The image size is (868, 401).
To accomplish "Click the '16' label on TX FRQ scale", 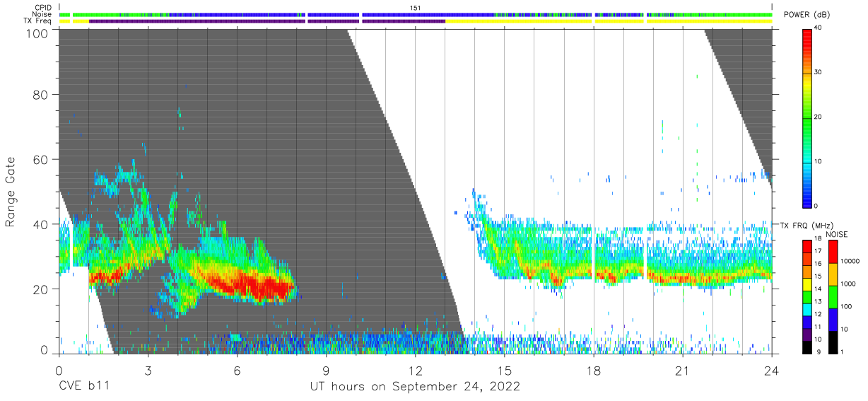I will [x=818, y=263].
